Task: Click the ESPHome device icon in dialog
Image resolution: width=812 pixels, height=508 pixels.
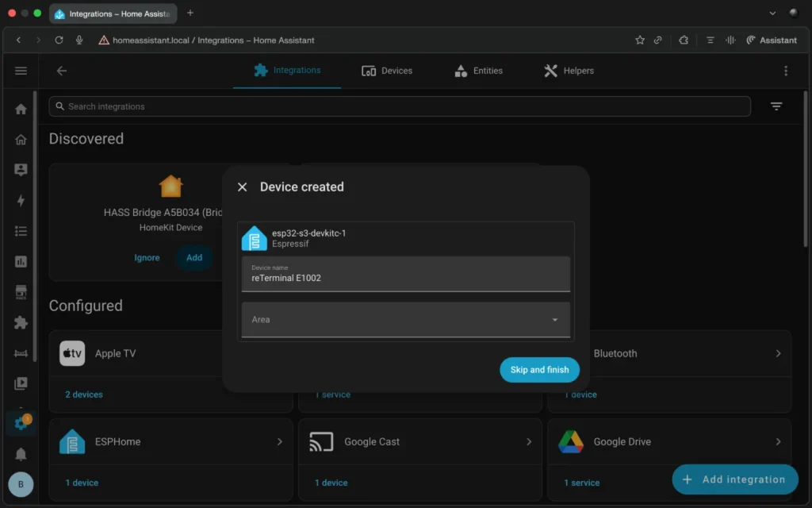Action: pos(255,238)
